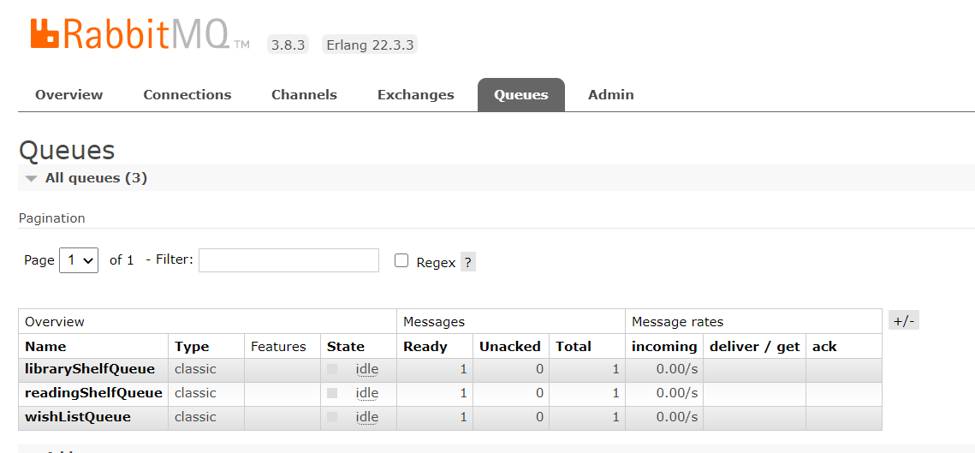This screenshot has width=975, height=453.
Task: Focus the Filter input field
Action: coord(289,260)
